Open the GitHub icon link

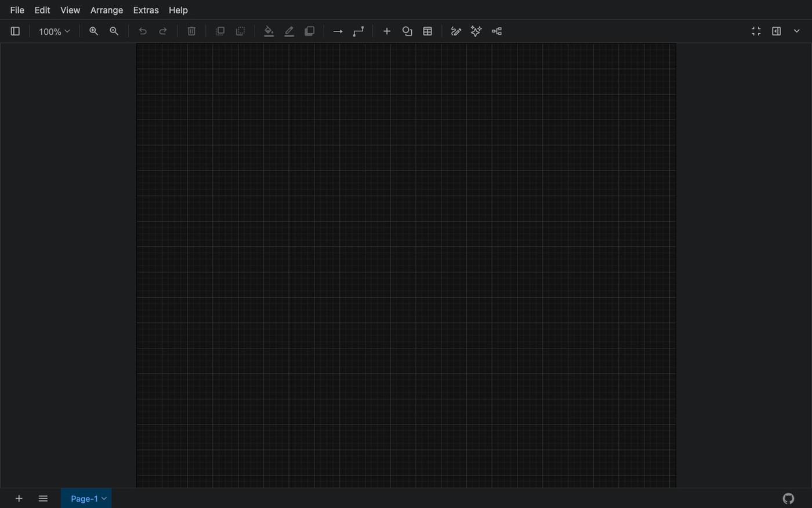[x=788, y=499]
